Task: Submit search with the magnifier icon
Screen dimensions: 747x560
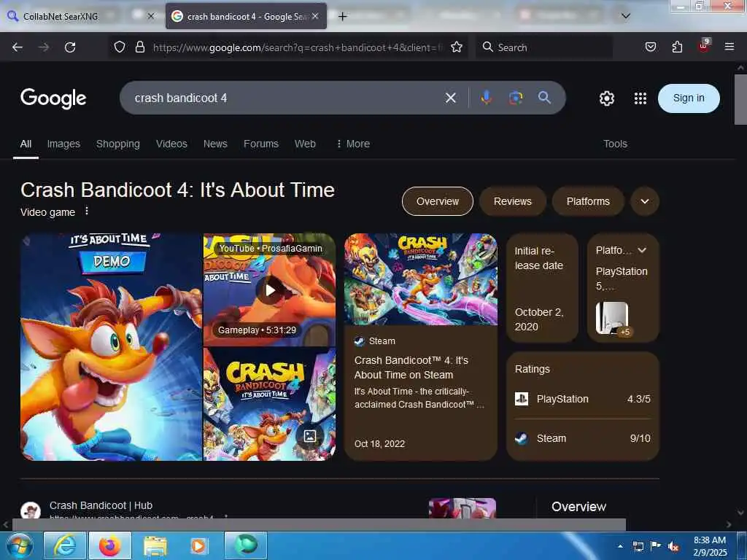Action: (x=544, y=98)
